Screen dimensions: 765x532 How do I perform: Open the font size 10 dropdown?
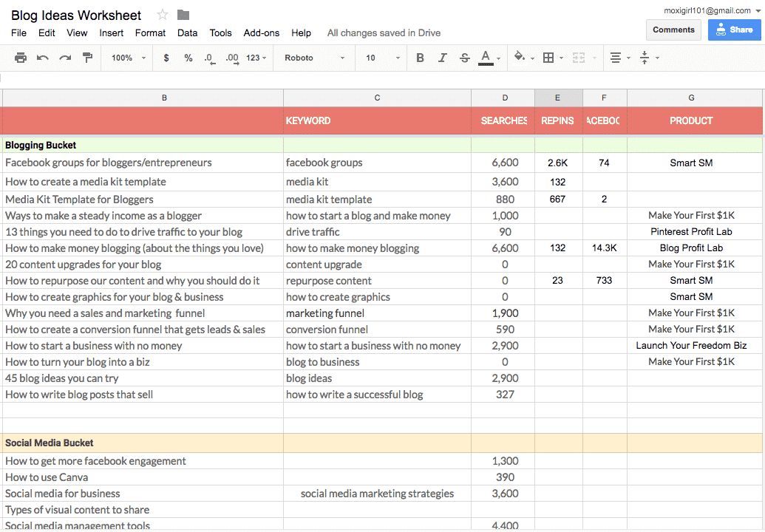(x=383, y=58)
